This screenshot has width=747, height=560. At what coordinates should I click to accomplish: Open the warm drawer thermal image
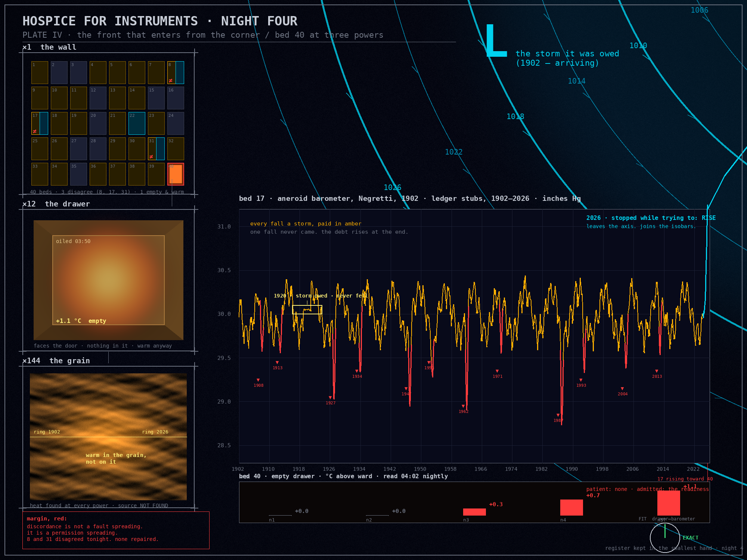coord(108,280)
